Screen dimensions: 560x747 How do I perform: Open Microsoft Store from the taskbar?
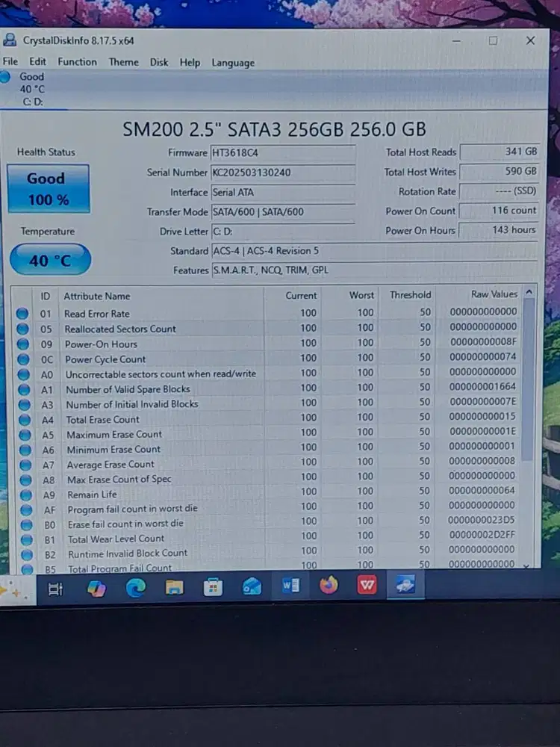click(213, 587)
